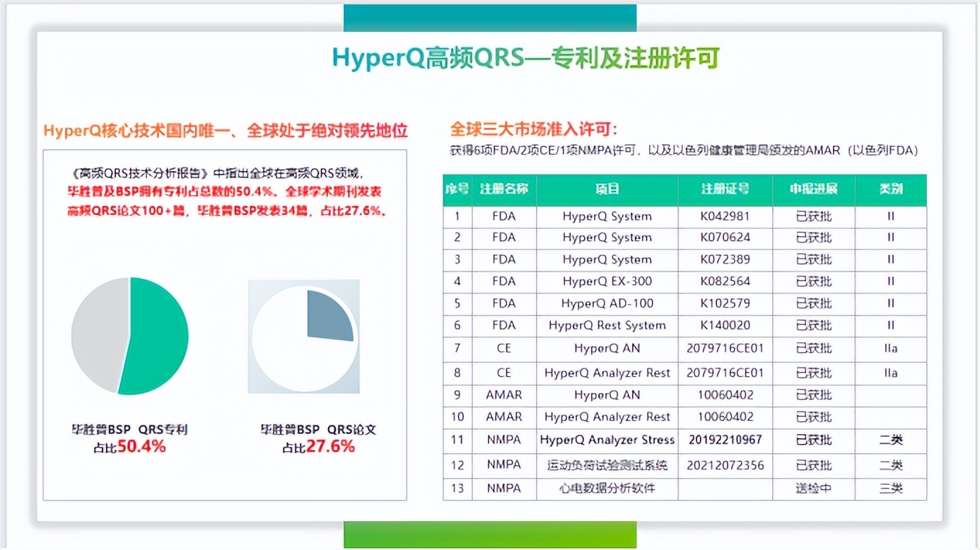Viewport: 980px width, 550px height.
Task: Click HyperQ AN in the CE row 7
Action: [x=607, y=349]
